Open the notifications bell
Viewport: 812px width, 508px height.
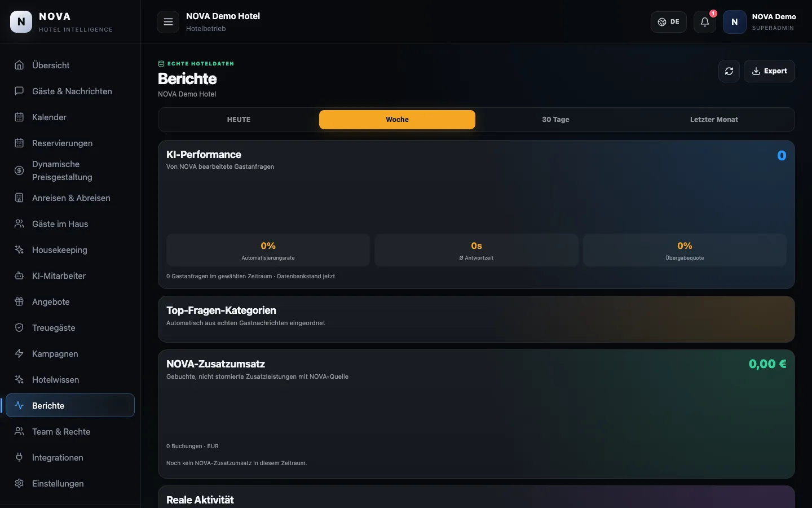(x=705, y=22)
